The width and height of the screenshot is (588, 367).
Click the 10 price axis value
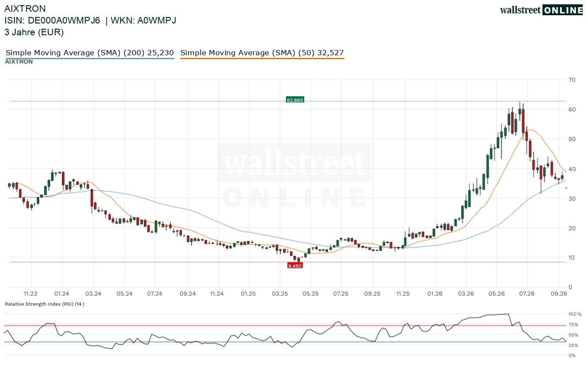[572, 258]
